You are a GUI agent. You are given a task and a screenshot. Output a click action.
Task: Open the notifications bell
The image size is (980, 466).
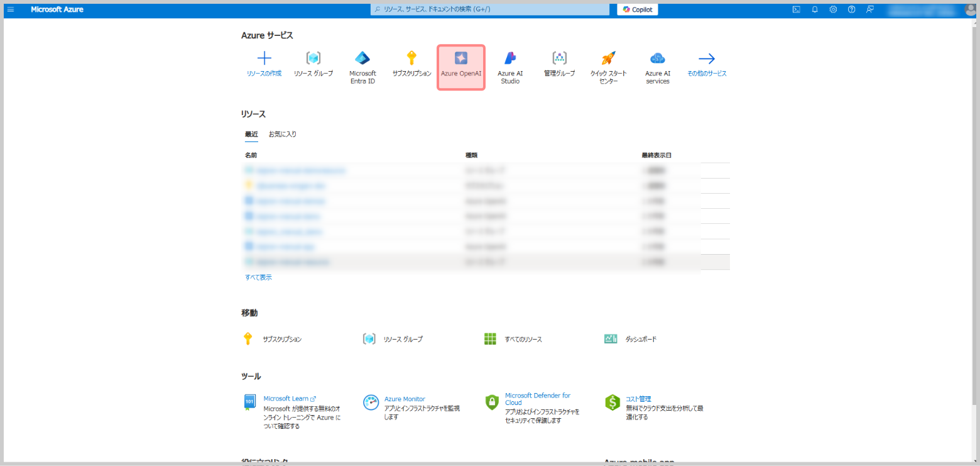click(815, 9)
